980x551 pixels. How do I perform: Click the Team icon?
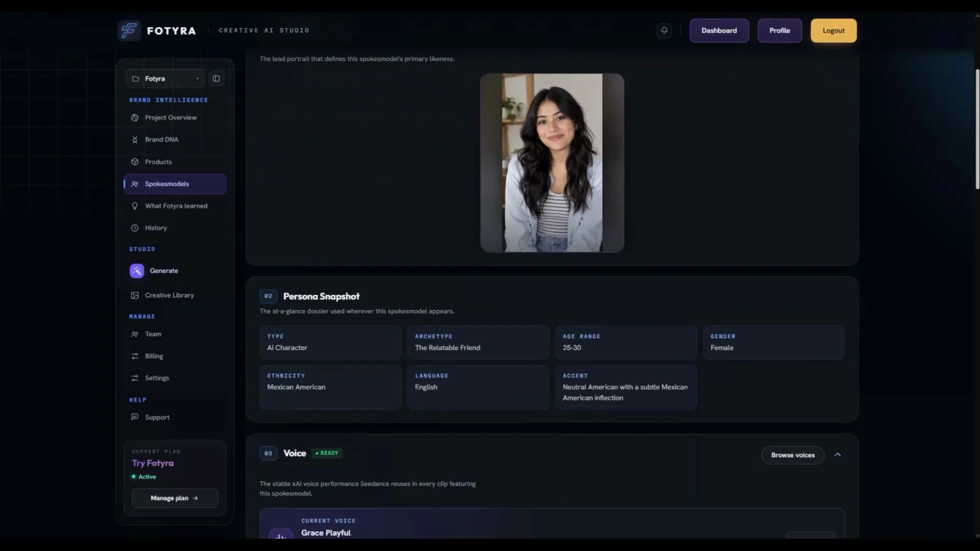pyautogui.click(x=135, y=334)
